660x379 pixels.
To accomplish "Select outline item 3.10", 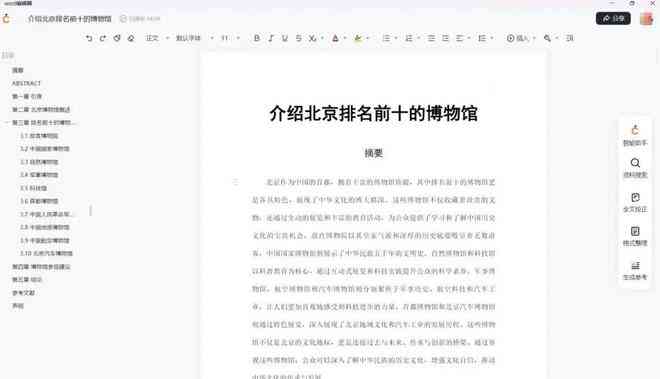I will click(46, 253).
